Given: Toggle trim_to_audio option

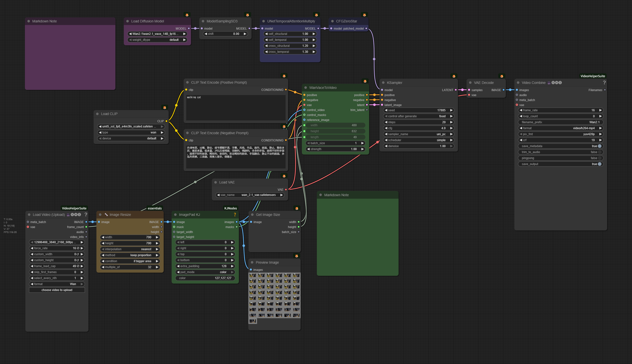Looking at the screenshot, I should point(599,152).
